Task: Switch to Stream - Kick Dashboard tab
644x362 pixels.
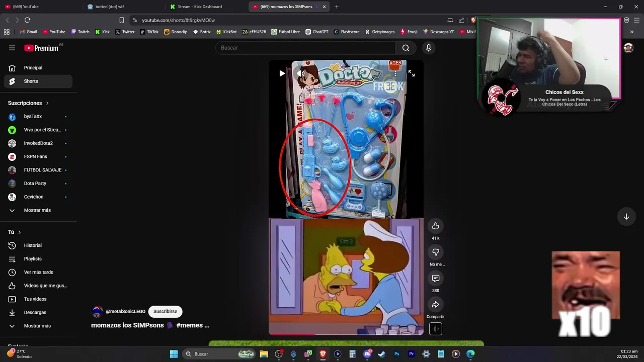Action: [x=206, y=7]
